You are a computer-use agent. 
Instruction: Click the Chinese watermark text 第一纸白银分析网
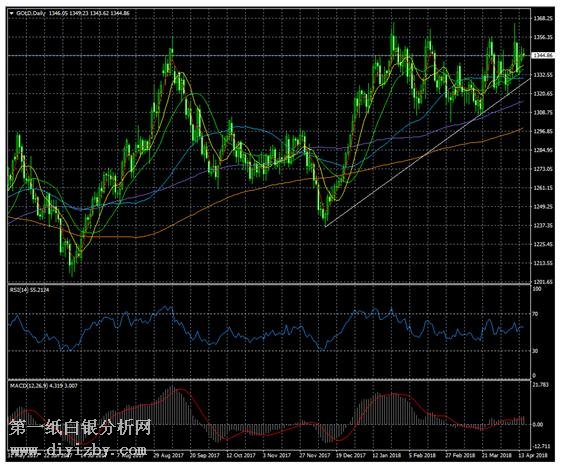(x=80, y=428)
